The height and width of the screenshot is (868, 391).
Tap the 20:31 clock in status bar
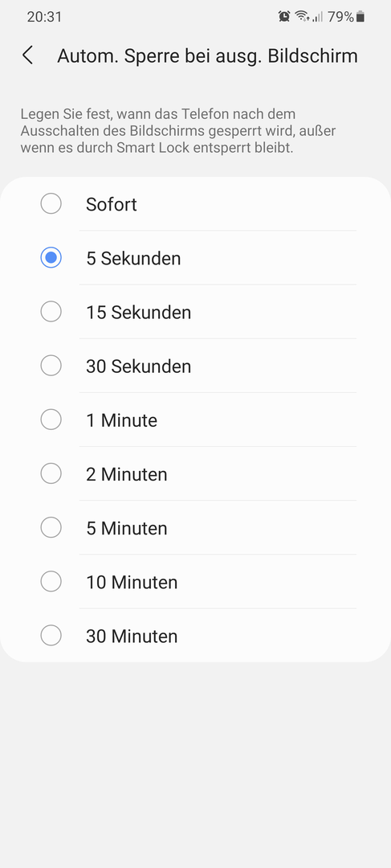(x=44, y=17)
